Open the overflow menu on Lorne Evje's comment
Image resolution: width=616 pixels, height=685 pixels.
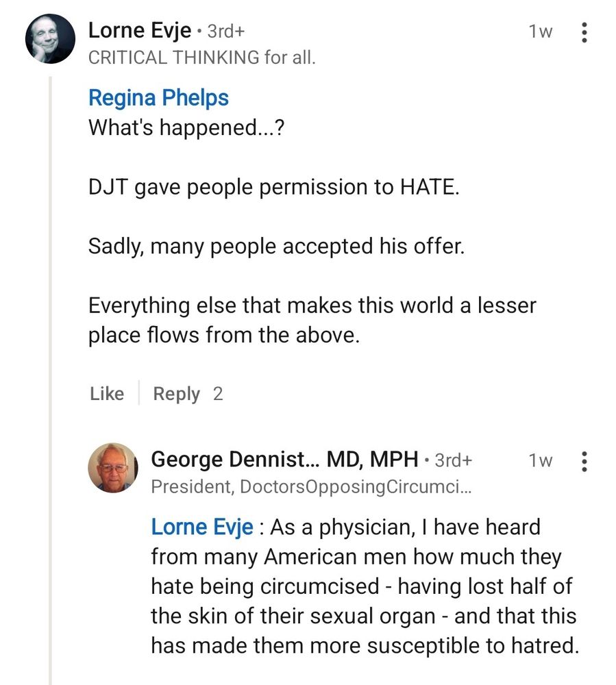pyautogui.click(x=584, y=32)
